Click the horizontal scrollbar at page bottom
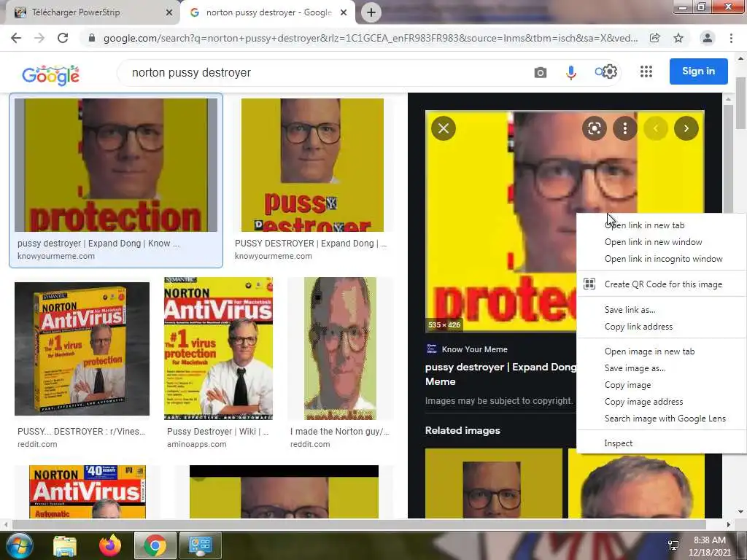Image resolution: width=747 pixels, height=560 pixels. pyautogui.click(x=357, y=524)
